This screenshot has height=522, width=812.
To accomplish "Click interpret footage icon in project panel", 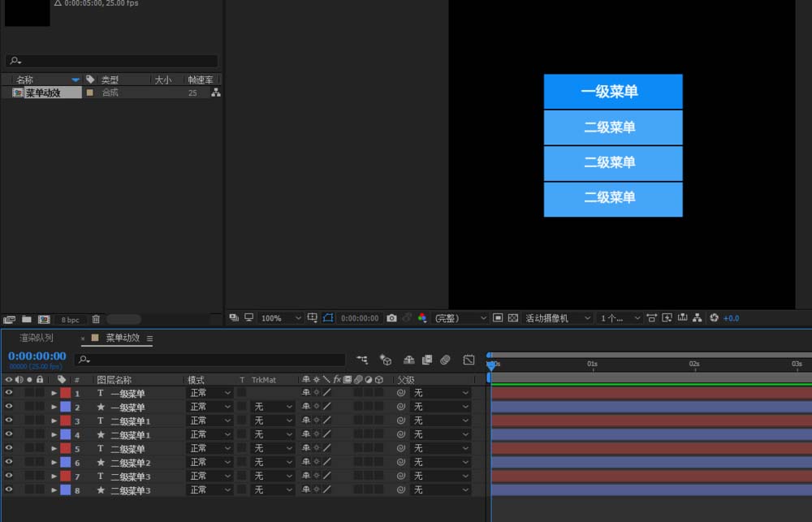I will (9, 320).
